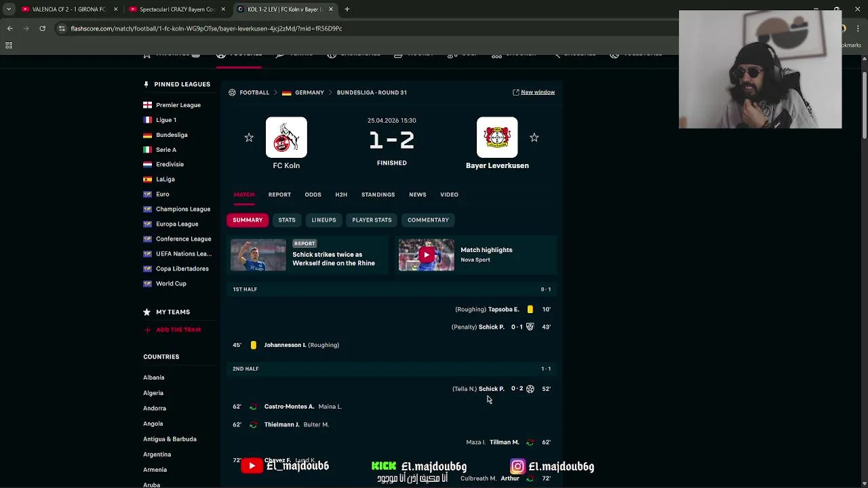Click the Conference League flag icon
The height and width of the screenshot is (488, 868).
pyautogui.click(x=147, y=239)
